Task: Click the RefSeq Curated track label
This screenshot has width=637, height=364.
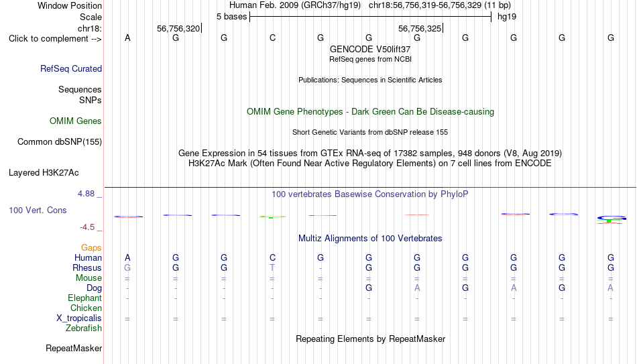Action: (70, 68)
